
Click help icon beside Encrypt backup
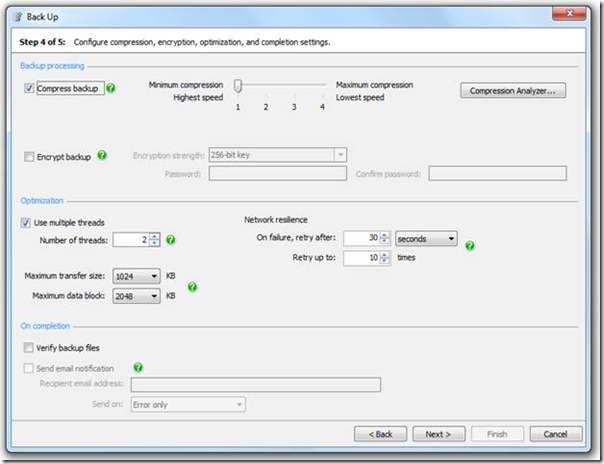coord(102,156)
